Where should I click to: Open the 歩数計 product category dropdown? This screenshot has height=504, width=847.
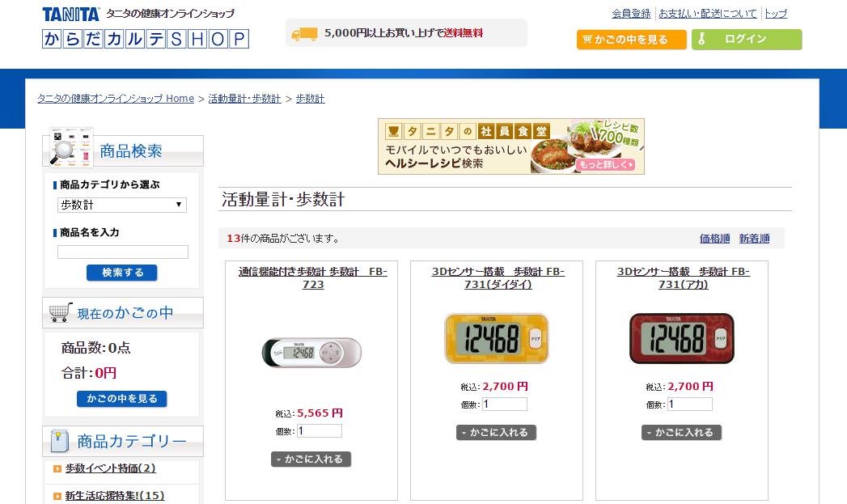(x=122, y=205)
